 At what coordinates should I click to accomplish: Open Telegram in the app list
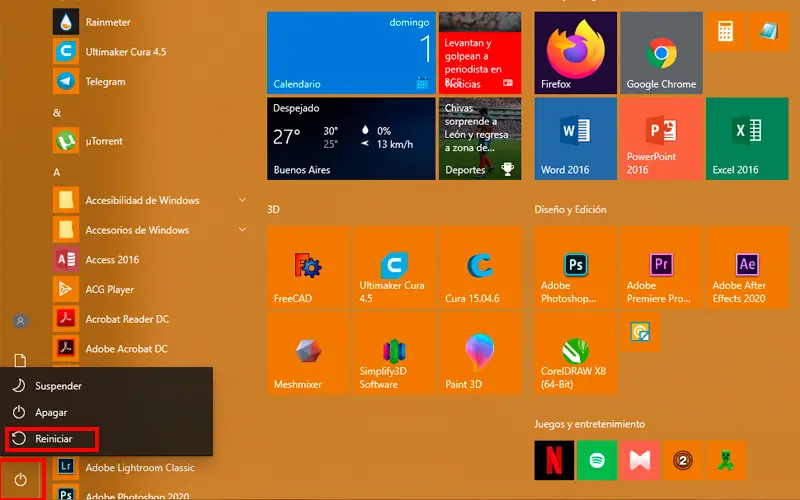pos(151,81)
